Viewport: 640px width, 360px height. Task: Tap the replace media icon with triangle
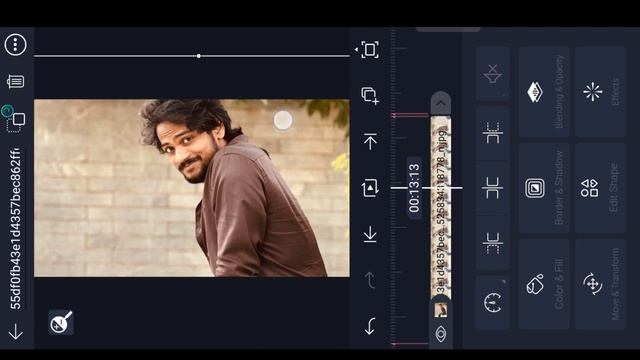click(x=370, y=188)
